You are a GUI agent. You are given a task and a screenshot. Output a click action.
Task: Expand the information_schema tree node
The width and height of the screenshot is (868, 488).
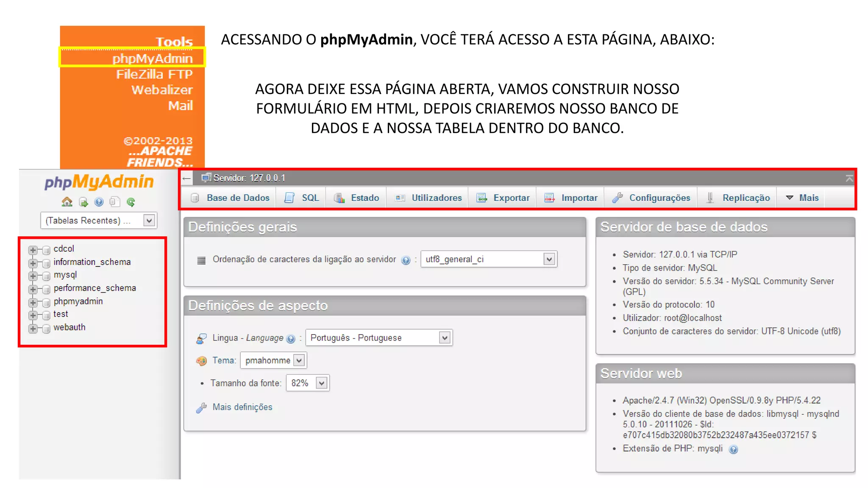point(33,263)
